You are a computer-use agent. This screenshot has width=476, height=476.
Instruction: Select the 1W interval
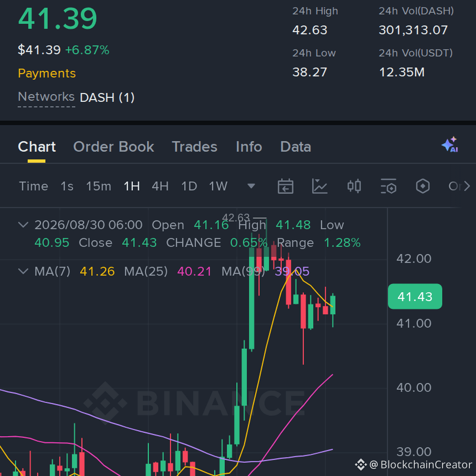[x=218, y=186]
